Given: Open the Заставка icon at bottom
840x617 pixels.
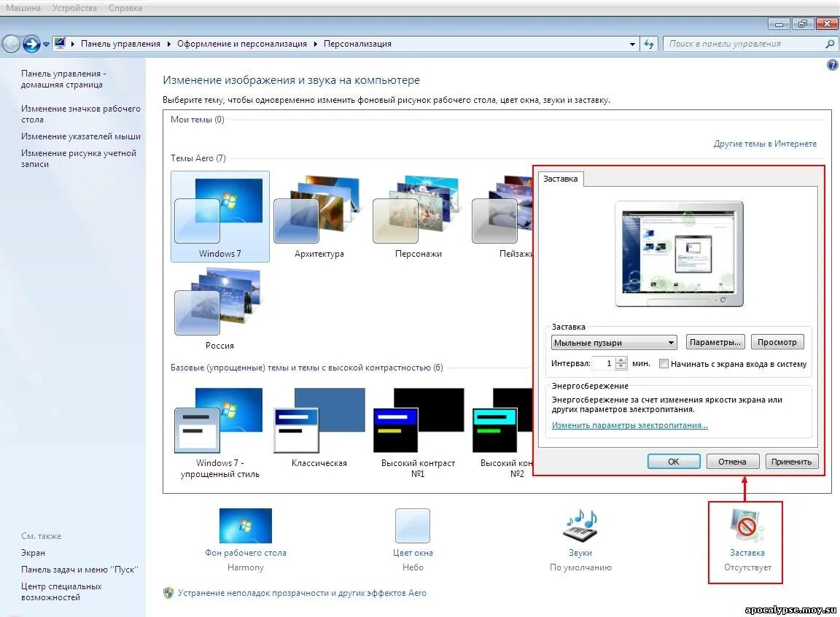Looking at the screenshot, I should coord(747,525).
